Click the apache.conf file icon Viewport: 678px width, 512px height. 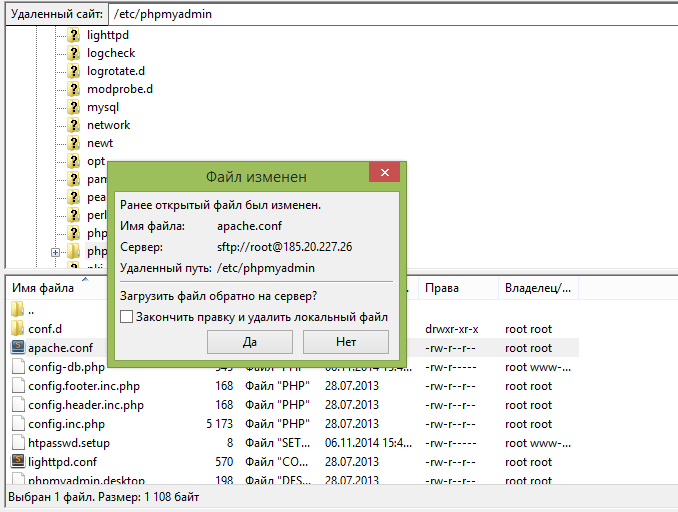[18, 348]
